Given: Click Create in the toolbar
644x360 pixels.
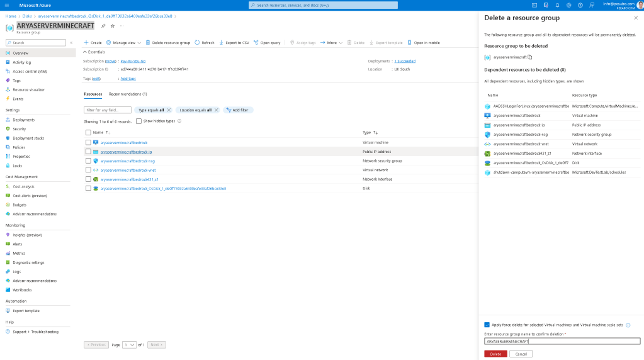Looking at the screenshot, I should coord(93,43).
